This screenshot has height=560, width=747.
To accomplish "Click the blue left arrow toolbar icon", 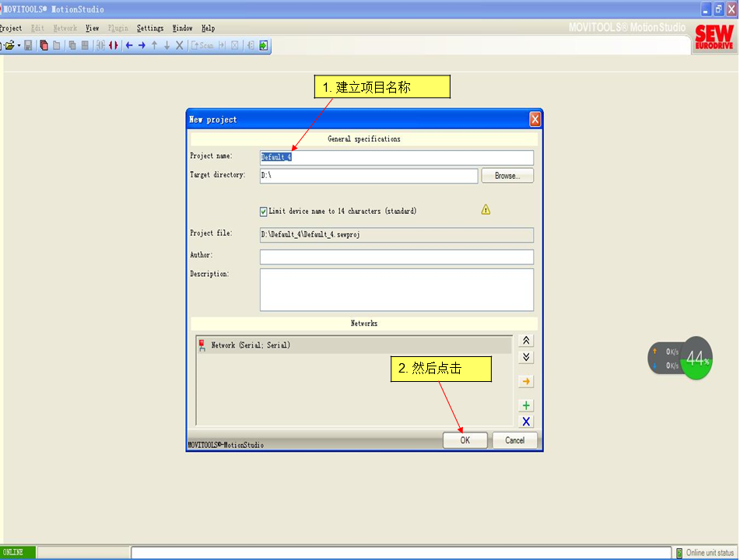I will point(129,46).
